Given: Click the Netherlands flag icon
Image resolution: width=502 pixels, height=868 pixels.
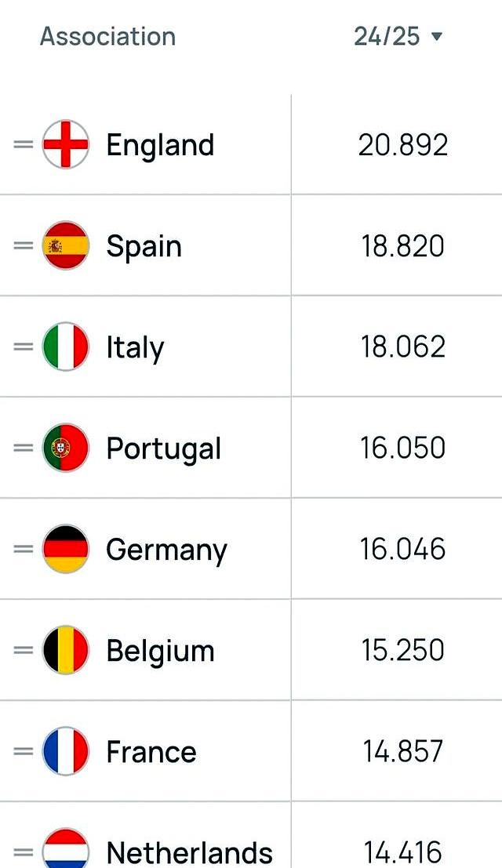Looking at the screenshot, I should [65, 848].
